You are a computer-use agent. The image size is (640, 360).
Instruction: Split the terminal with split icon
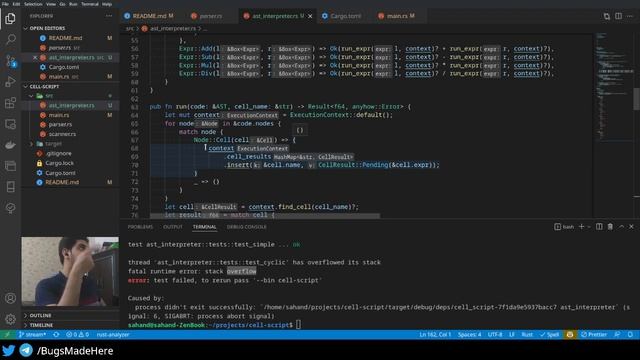(599, 227)
